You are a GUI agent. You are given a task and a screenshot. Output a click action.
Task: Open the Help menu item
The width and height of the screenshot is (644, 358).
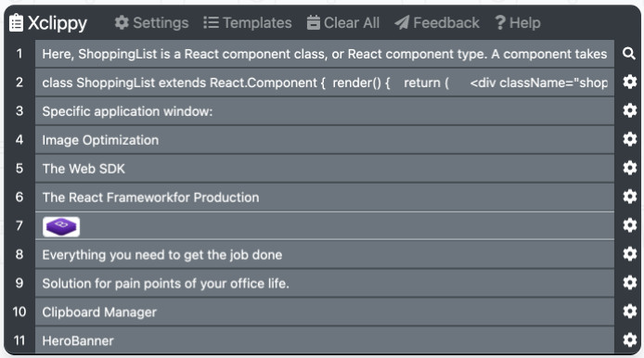click(x=518, y=22)
